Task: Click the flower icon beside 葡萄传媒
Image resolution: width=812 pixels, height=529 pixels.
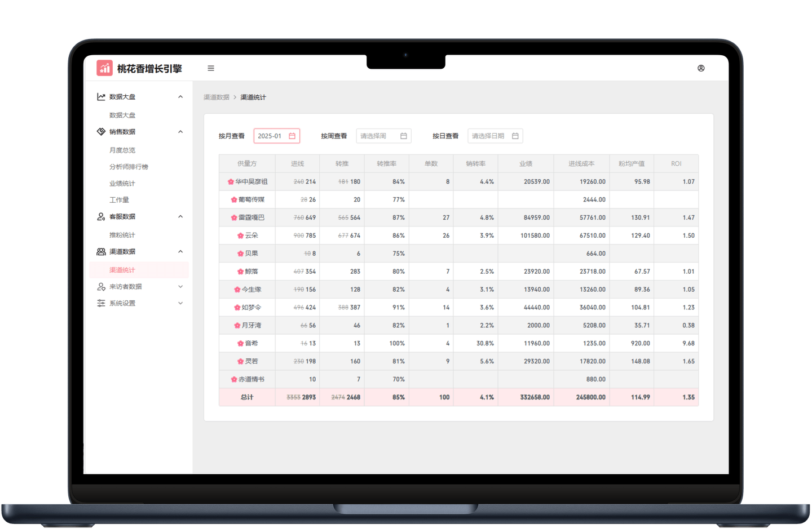Action: [x=234, y=200]
